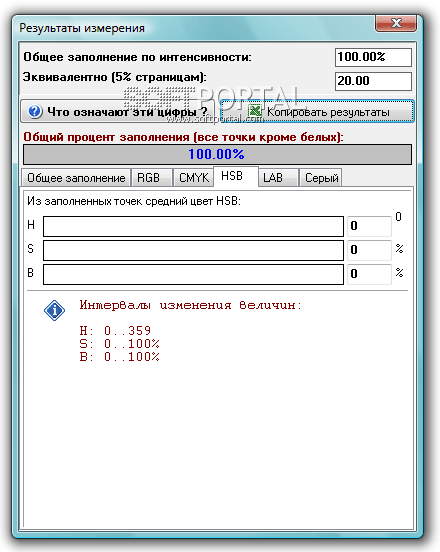Screen dimensions: 440x552
Task: Click the S value bar
Action: (x=193, y=250)
